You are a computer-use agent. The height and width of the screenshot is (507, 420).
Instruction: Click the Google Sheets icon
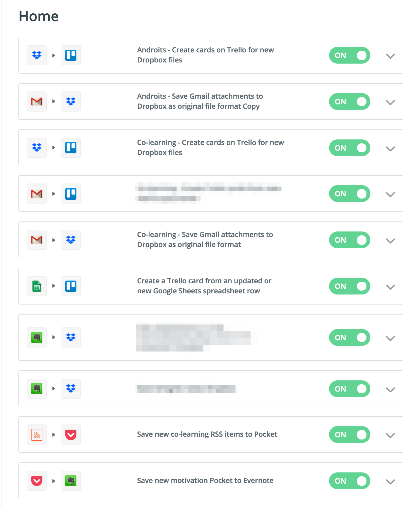tap(37, 286)
